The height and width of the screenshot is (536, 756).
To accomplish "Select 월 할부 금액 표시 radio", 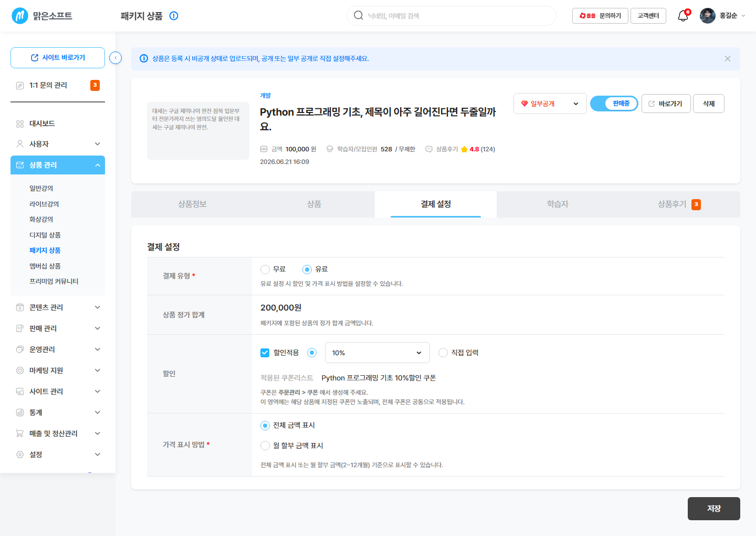I will point(265,446).
